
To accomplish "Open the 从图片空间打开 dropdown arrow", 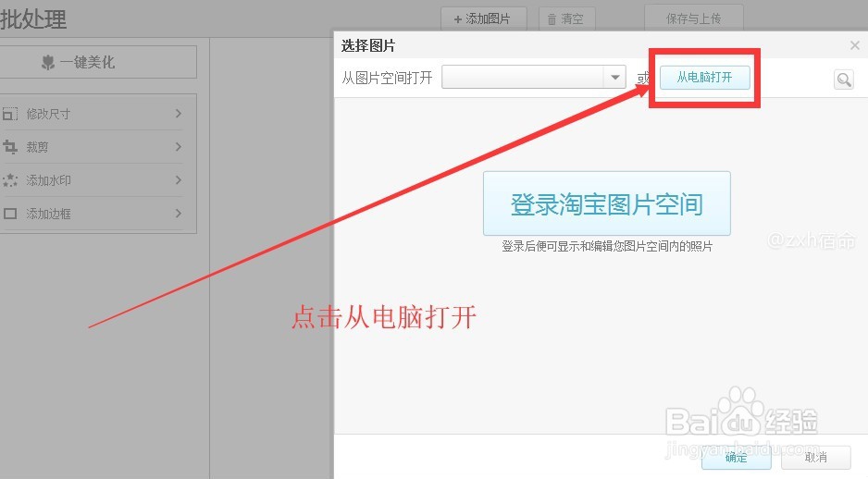I will 615,78.
